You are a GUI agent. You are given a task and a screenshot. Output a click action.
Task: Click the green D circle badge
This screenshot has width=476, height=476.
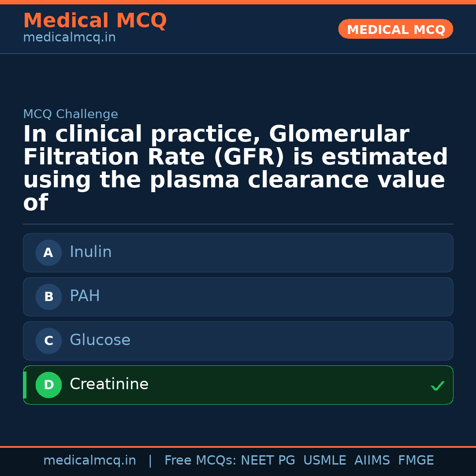(48, 385)
